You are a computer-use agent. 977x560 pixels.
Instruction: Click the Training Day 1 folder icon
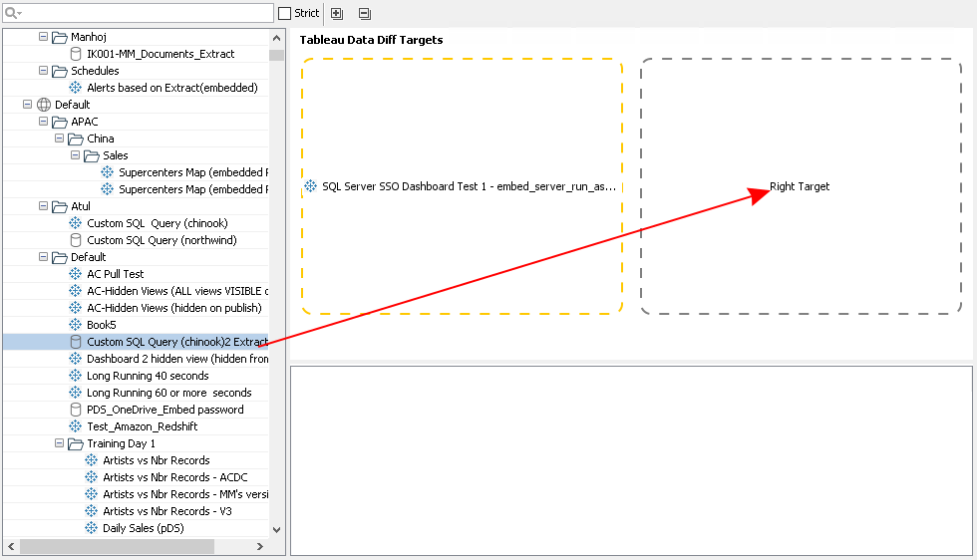[76, 443]
